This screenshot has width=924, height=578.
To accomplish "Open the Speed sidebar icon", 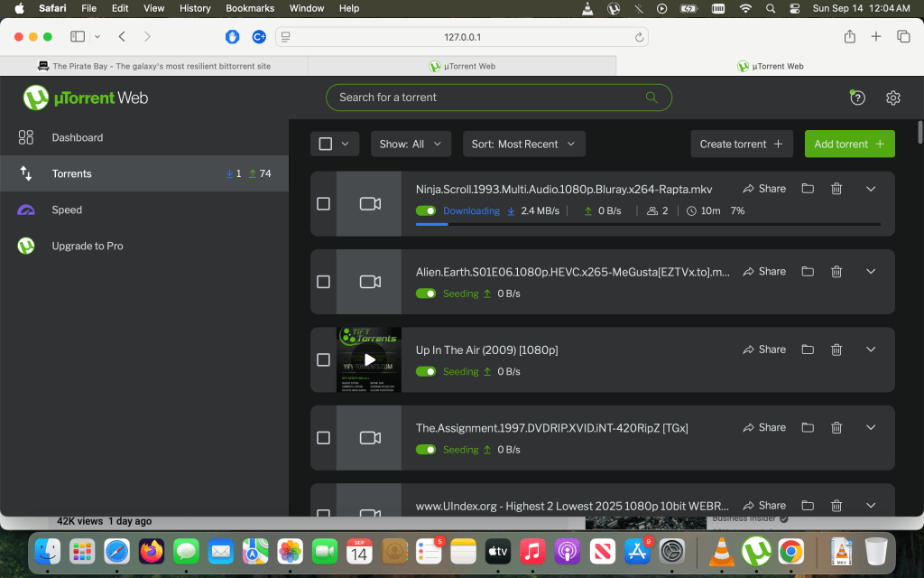I will [26, 210].
